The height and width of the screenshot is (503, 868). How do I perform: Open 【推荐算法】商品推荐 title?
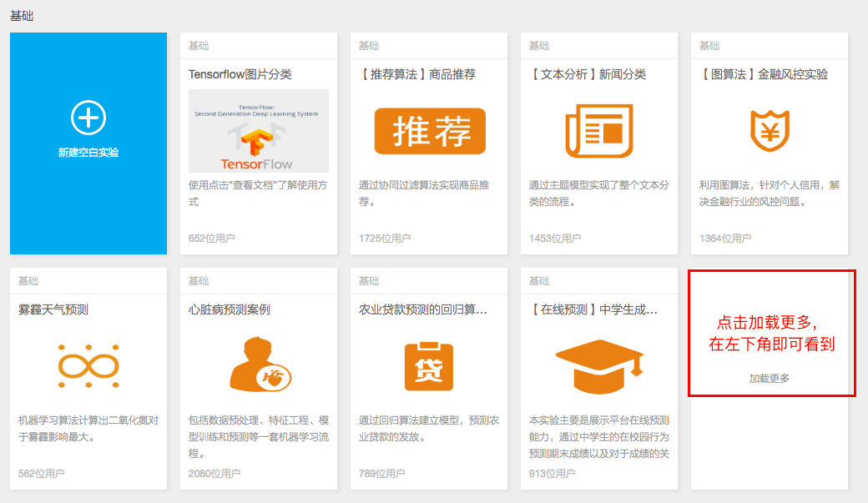click(x=417, y=74)
